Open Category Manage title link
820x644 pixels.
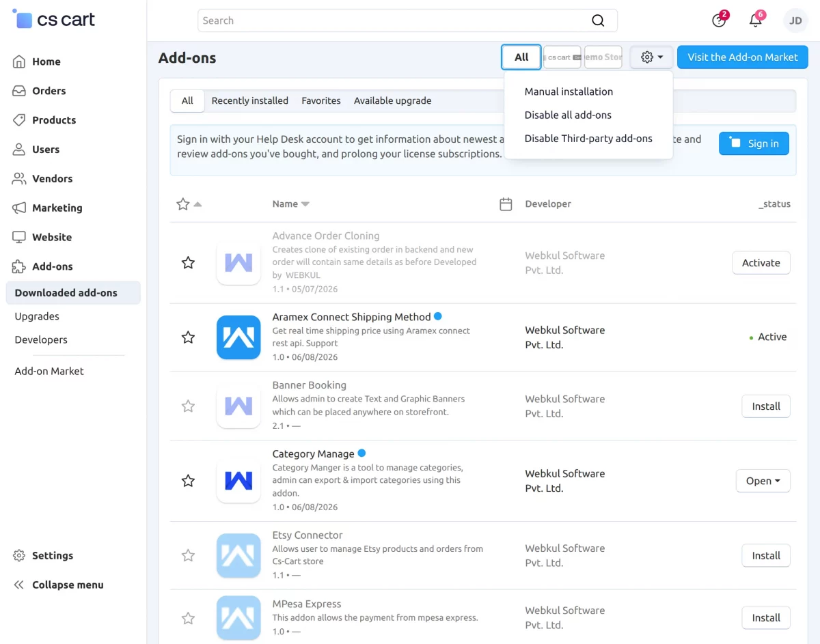click(313, 454)
